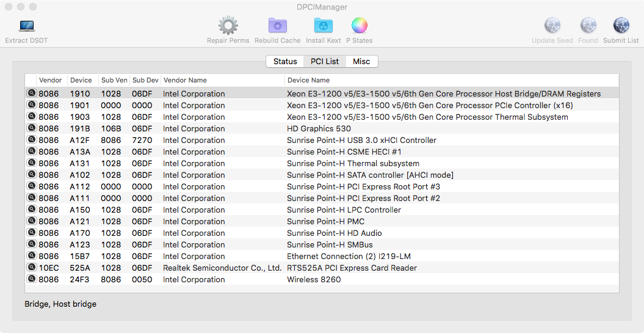Click the Sub Ven column header
This screenshot has width=644, height=333.
(114, 80)
